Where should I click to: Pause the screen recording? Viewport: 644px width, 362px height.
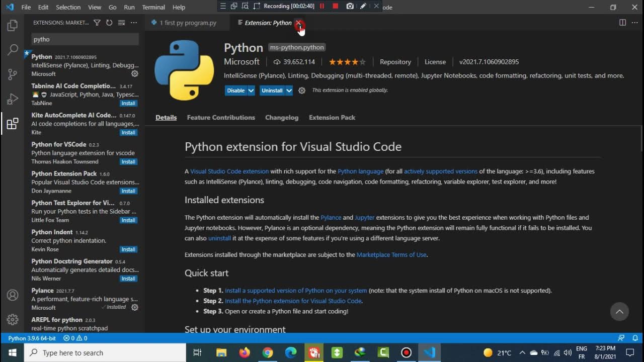tap(322, 6)
